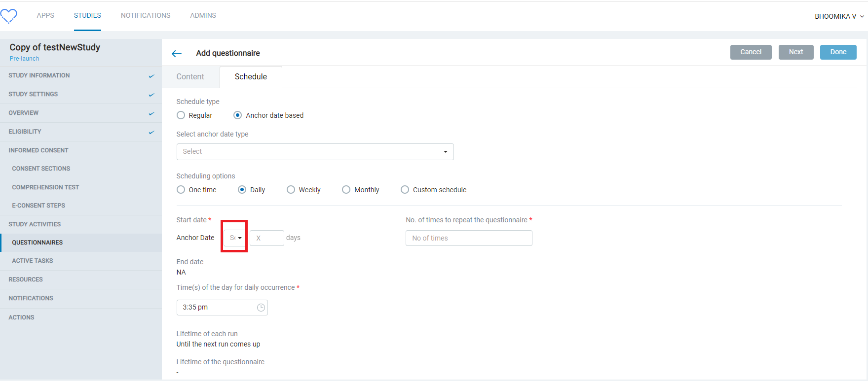Click the Pre-launch status text
Image resolution: width=868 pixels, height=381 pixels.
[24, 59]
